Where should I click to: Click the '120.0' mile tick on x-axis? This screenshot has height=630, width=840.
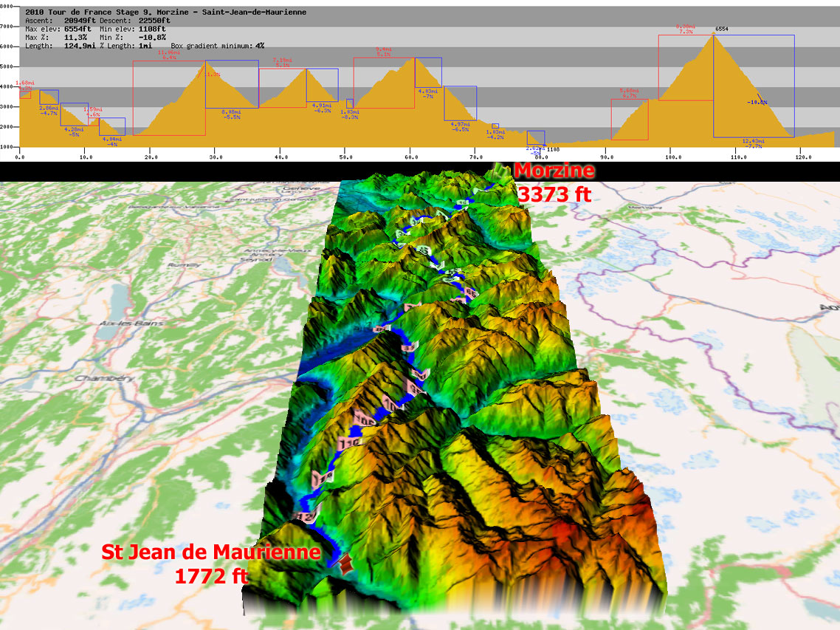pyautogui.click(x=803, y=157)
